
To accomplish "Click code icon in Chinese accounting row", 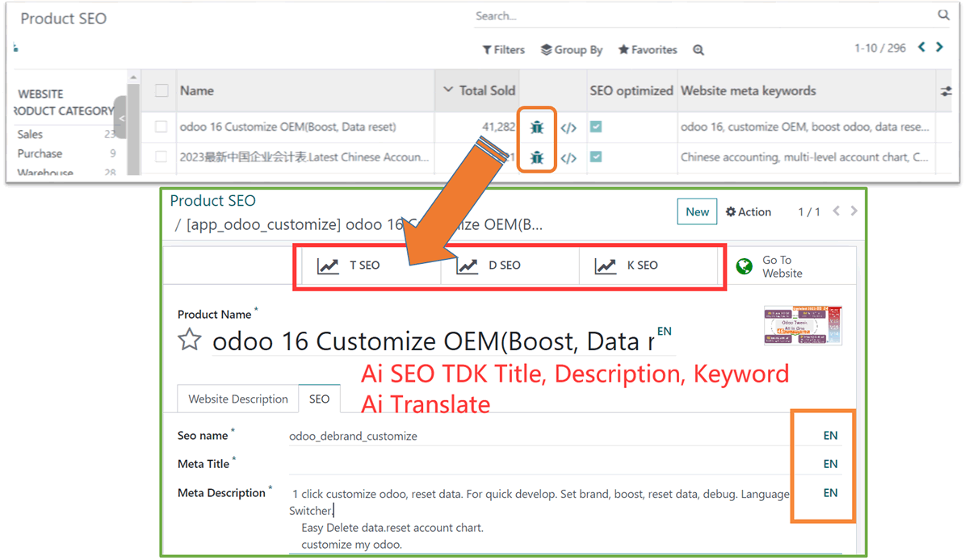I will (568, 158).
